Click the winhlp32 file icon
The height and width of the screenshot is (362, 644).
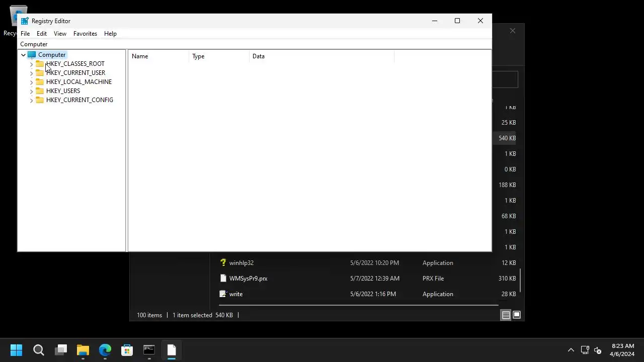click(x=223, y=263)
